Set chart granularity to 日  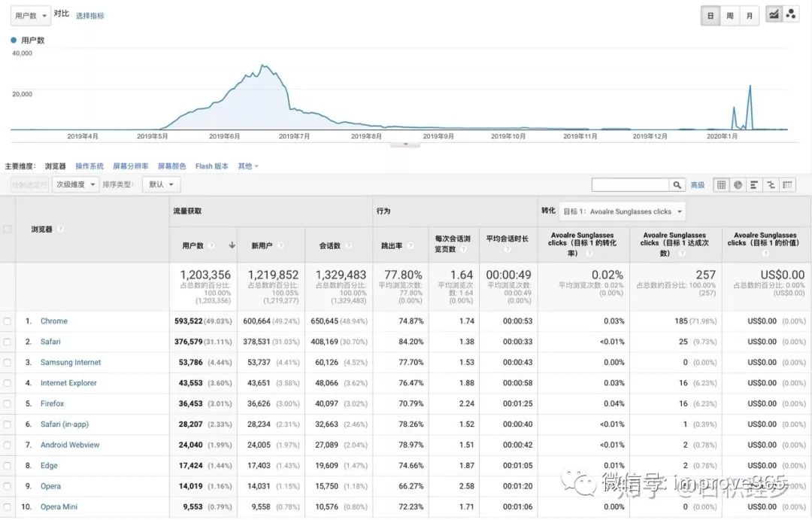coord(710,16)
